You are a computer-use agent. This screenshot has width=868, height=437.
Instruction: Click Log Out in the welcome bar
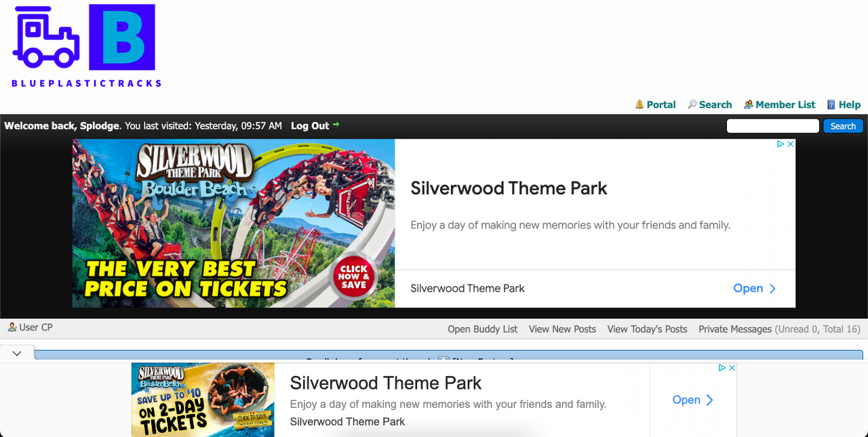pos(310,126)
